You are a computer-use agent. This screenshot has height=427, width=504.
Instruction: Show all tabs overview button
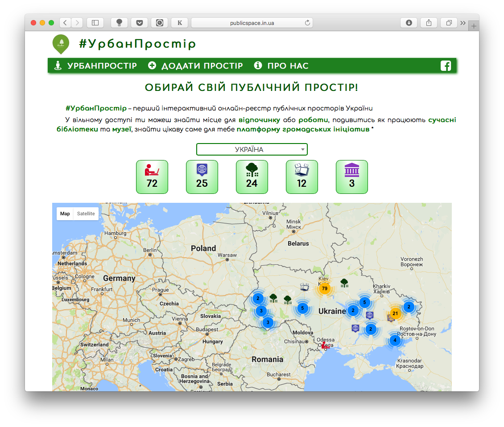(x=449, y=23)
